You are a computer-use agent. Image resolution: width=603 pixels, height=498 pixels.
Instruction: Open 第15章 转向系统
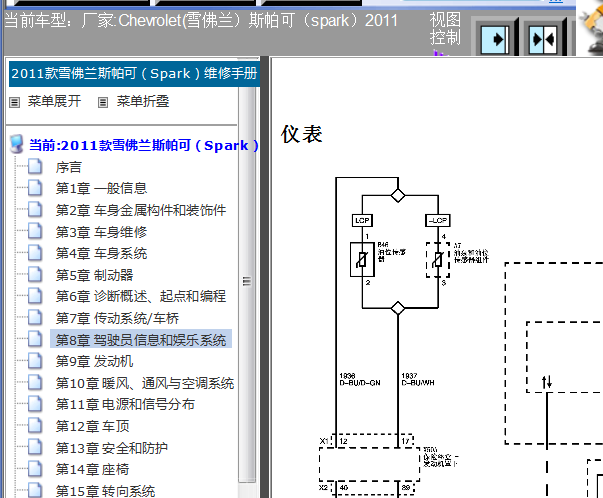click(105, 491)
